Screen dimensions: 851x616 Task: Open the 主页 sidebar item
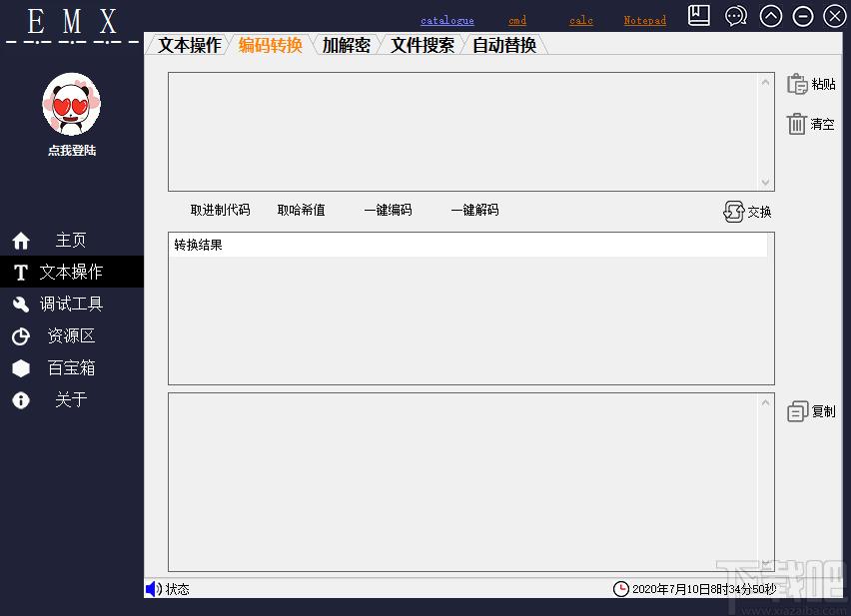click(71, 240)
